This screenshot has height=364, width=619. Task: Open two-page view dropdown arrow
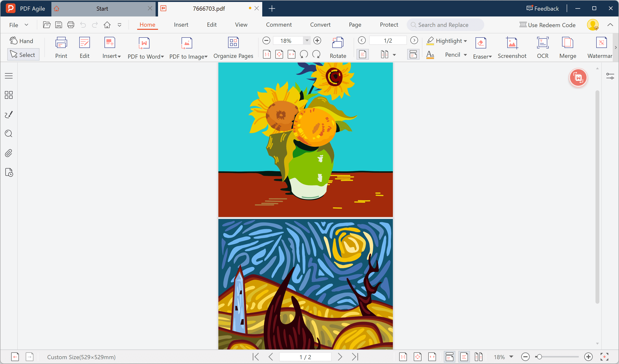click(x=395, y=55)
